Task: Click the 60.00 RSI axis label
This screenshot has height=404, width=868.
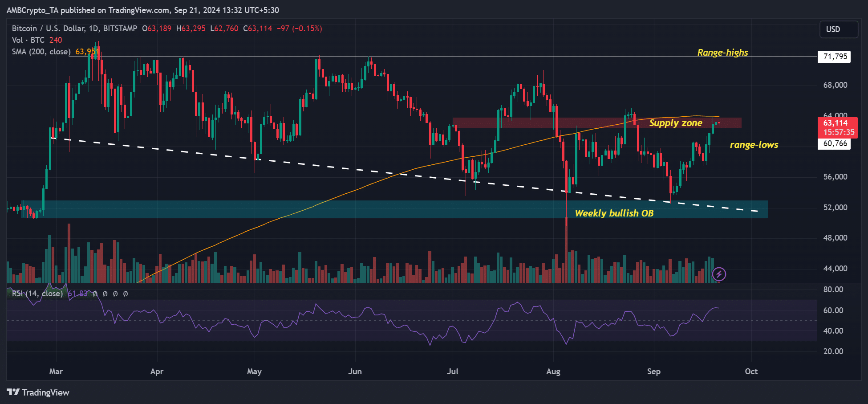Action: 833,310
